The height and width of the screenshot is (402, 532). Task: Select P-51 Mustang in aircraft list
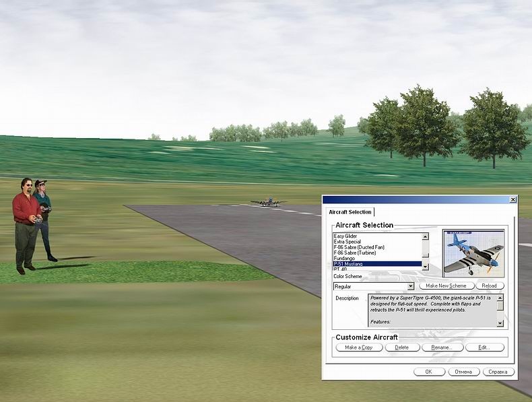[x=377, y=263]
